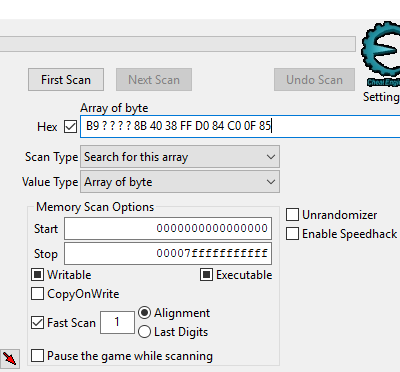Click the Array of byte value field
Viewport: 400px width, 372px height.
(240, 126)
